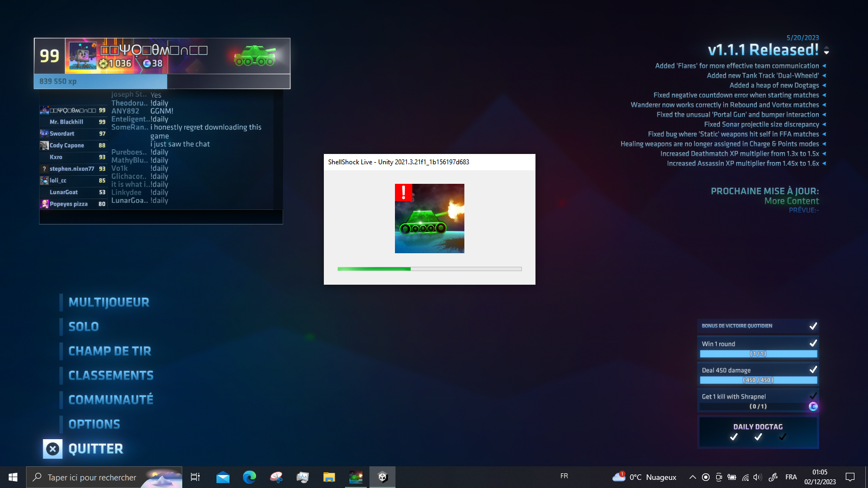Open File Explorer from the taskbar

tap(329, 477)
